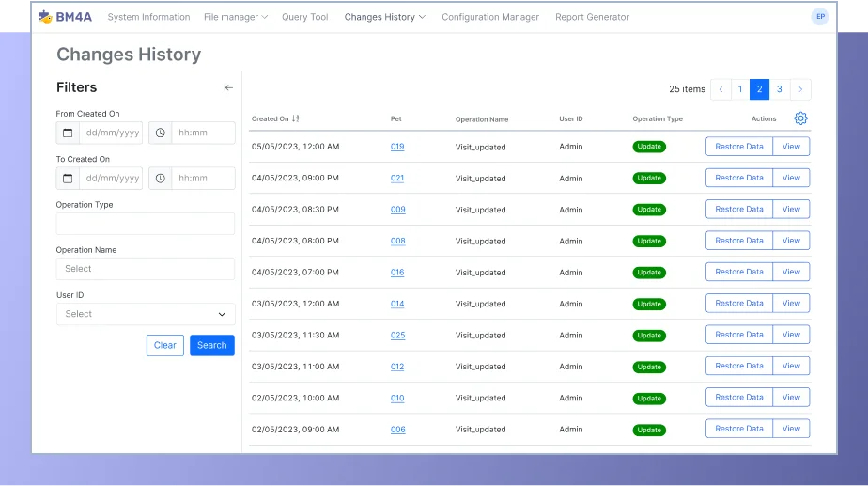
Task: View the pet 014 row
Action: point(791,303)
